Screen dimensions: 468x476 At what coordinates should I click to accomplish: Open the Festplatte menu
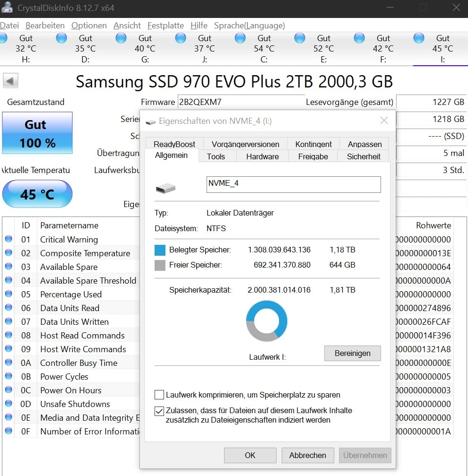pyautogui.click(x=165, y=26)
